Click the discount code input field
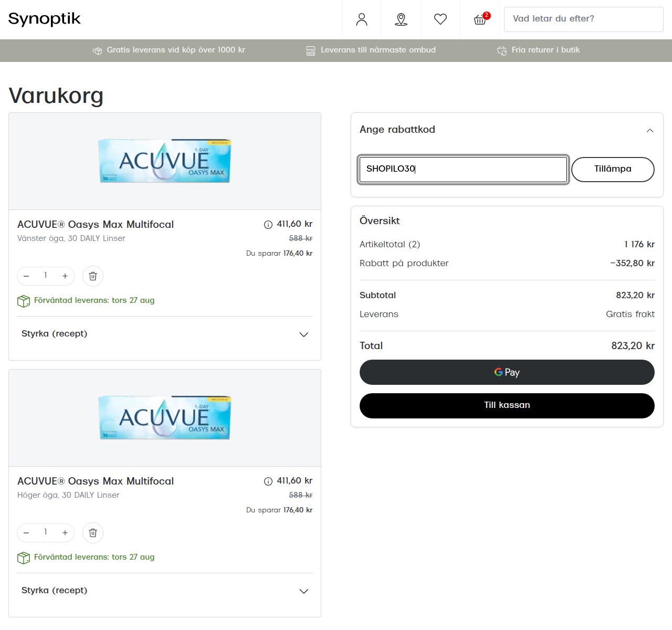Viewport: 672px width, 630px height. [463, 170]
